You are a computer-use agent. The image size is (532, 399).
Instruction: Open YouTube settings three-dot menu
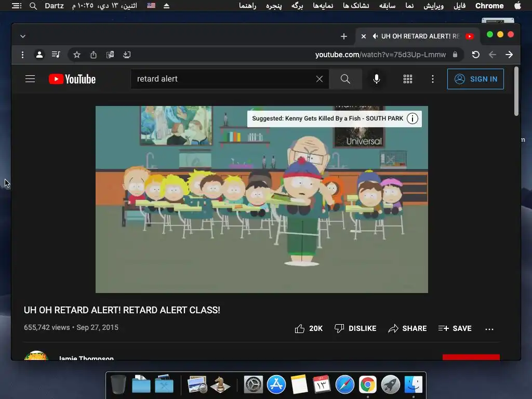(x=433, y=79)
